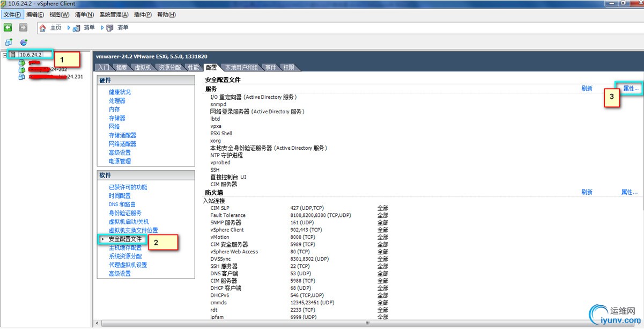644x329 pixels.
Task: Open DNS 和路由 under 软件
Action: 122,204
